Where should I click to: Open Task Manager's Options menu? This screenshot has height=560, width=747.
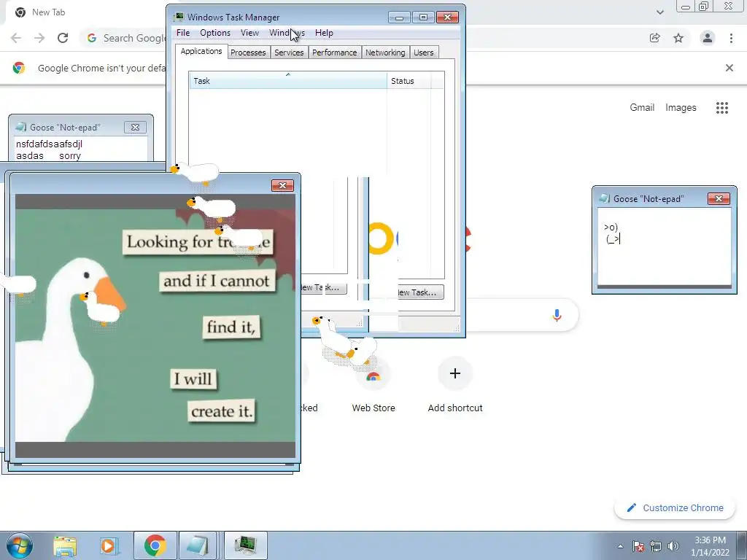(x=215, y=33)
